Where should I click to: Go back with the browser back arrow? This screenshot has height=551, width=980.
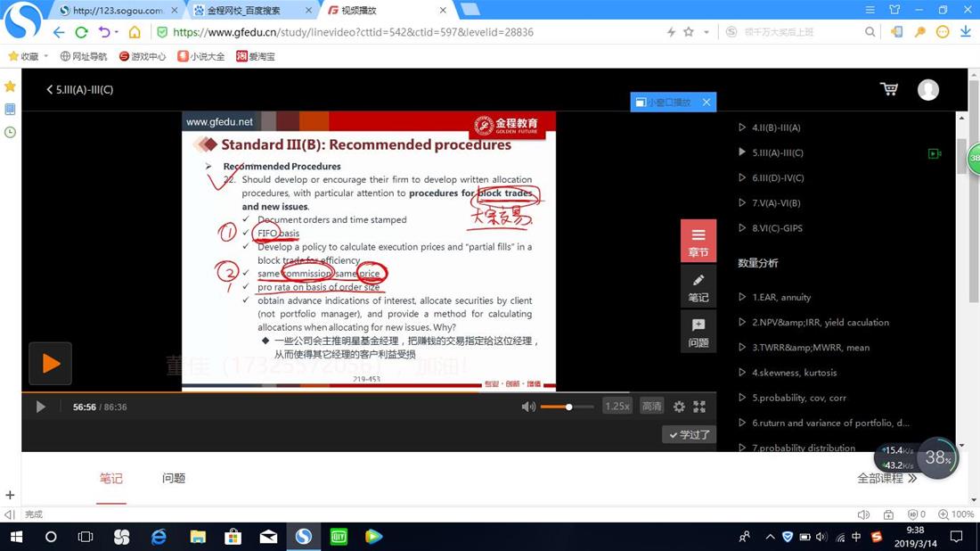[59, 32]
